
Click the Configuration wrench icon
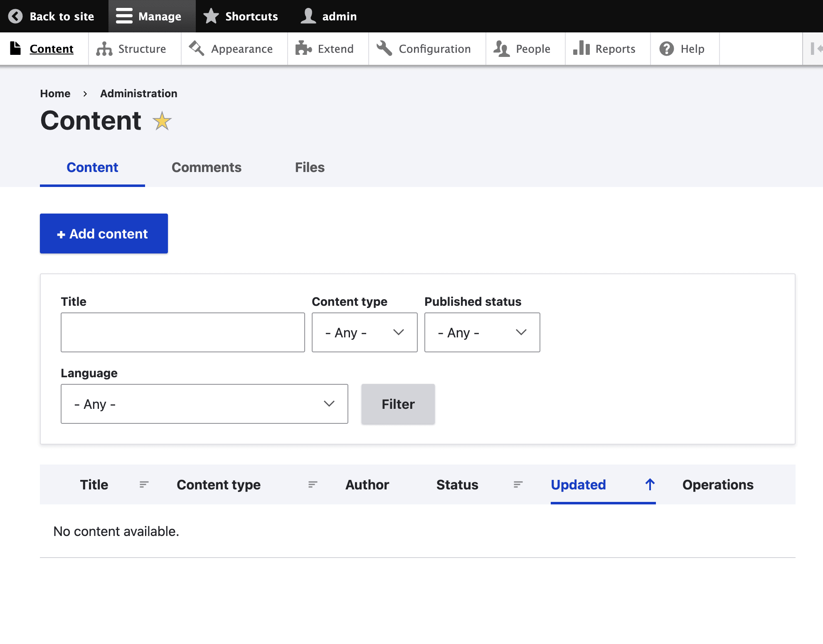tap(384, 48)
